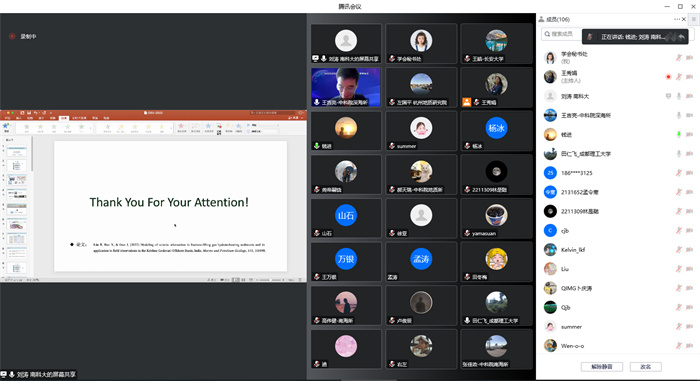Open the members panel three-dot menu

point(677,19)
